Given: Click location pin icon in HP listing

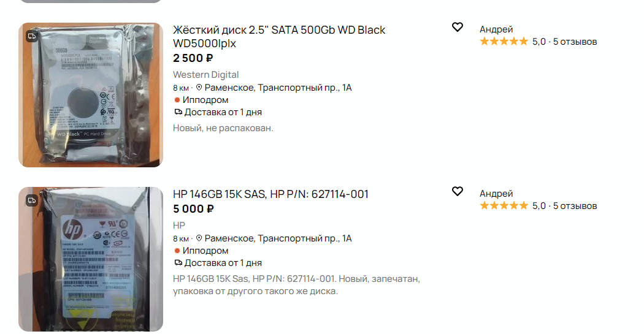Looking at the screenshot, I should coord(199,238).
